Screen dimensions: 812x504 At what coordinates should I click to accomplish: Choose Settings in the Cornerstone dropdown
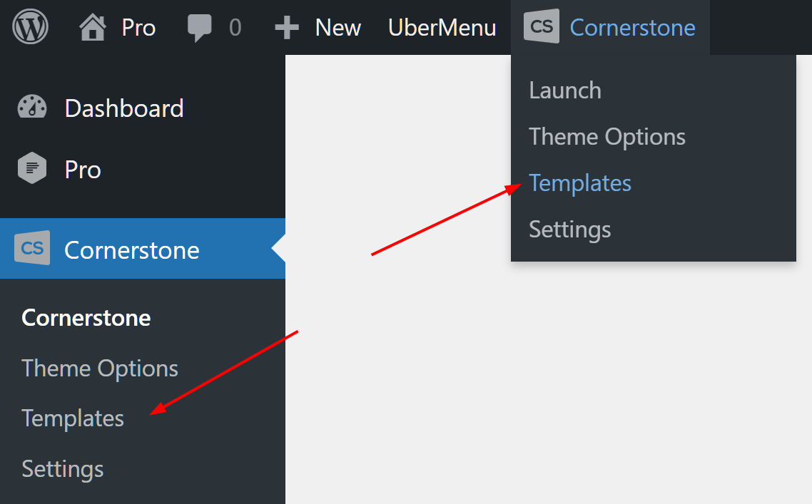[569, 229]
